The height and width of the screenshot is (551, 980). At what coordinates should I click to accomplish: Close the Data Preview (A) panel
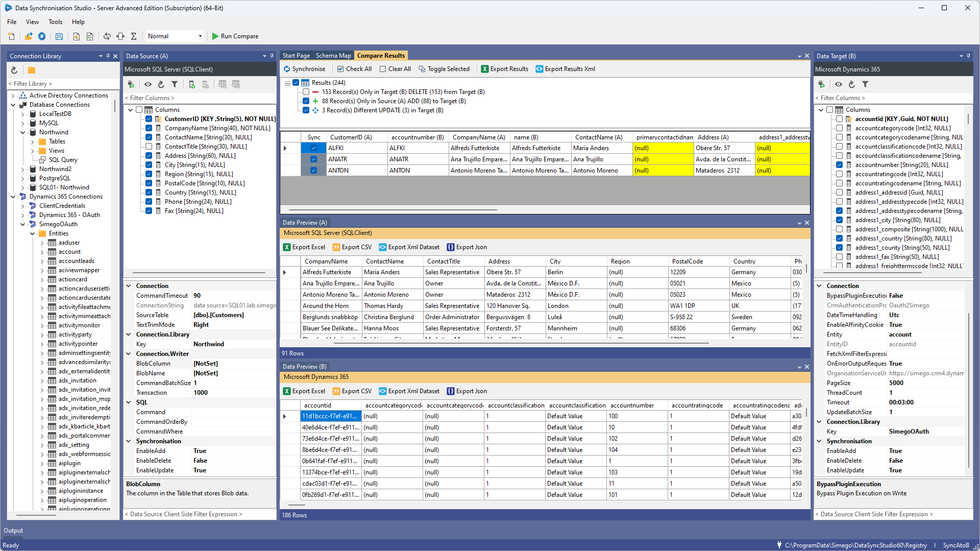pos(807,223)
